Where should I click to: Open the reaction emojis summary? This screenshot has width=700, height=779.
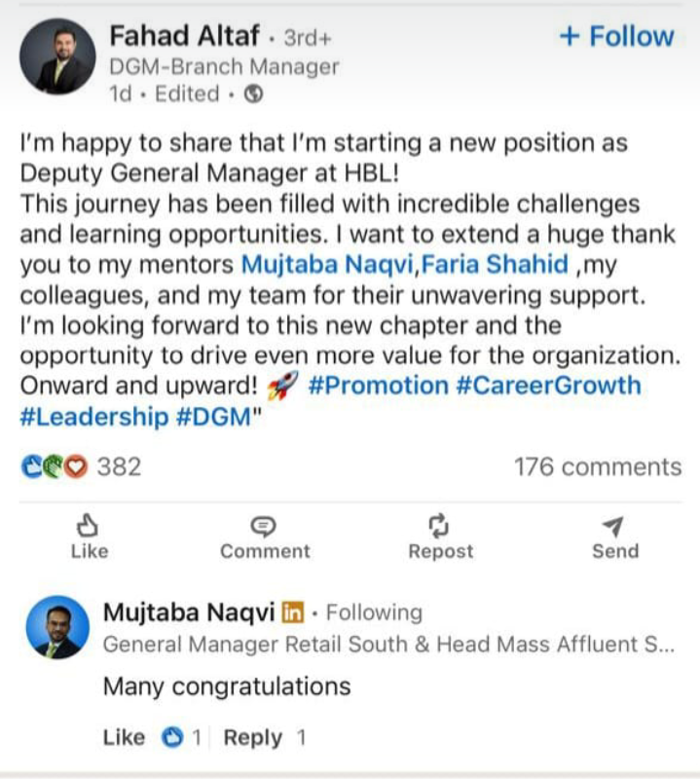point(55,467)
